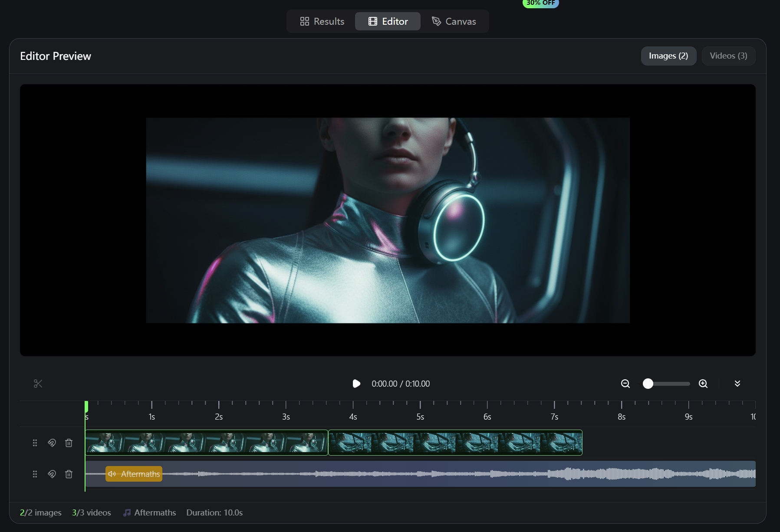Image resolution: width=780 pixels, height=532 pixels.
Task: Switch to the Results tab
Action: [322, 21]
